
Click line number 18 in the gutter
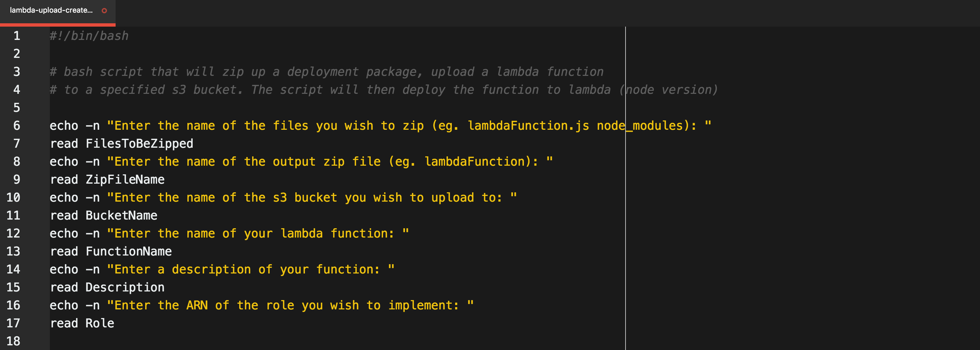point(13,341)
